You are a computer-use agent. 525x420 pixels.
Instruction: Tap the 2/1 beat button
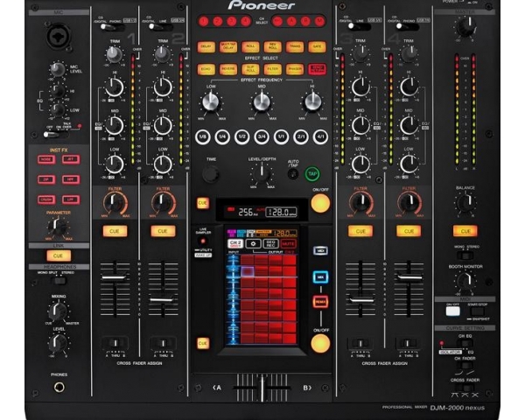pos(301,137)
